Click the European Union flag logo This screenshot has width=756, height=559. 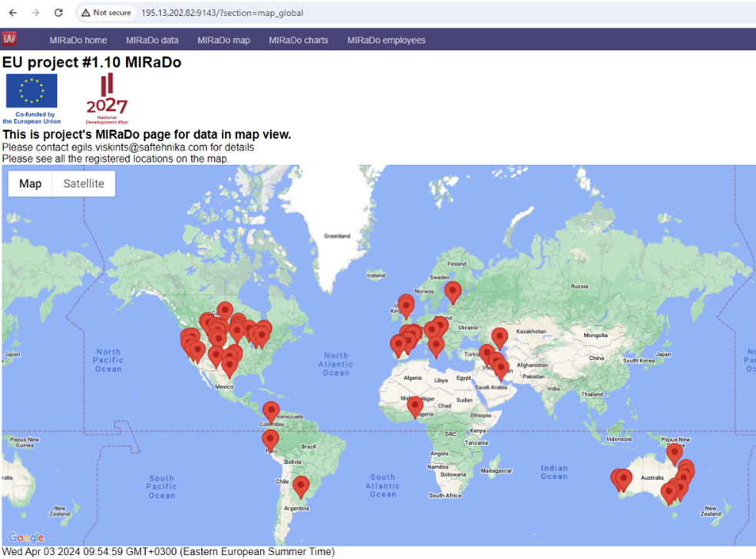tap(31, 91)
